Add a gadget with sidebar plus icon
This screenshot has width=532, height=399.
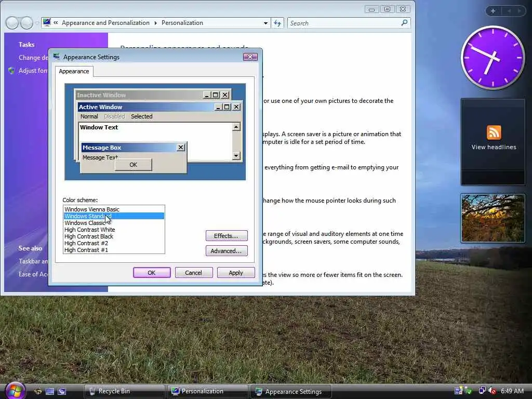coord(493,11)
